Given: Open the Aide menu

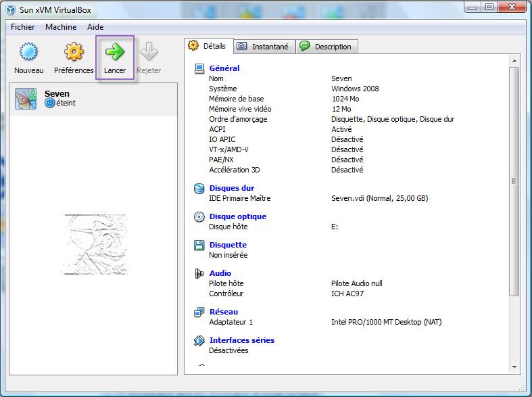Looking at the screenshot, I should (x=95, y=27).
